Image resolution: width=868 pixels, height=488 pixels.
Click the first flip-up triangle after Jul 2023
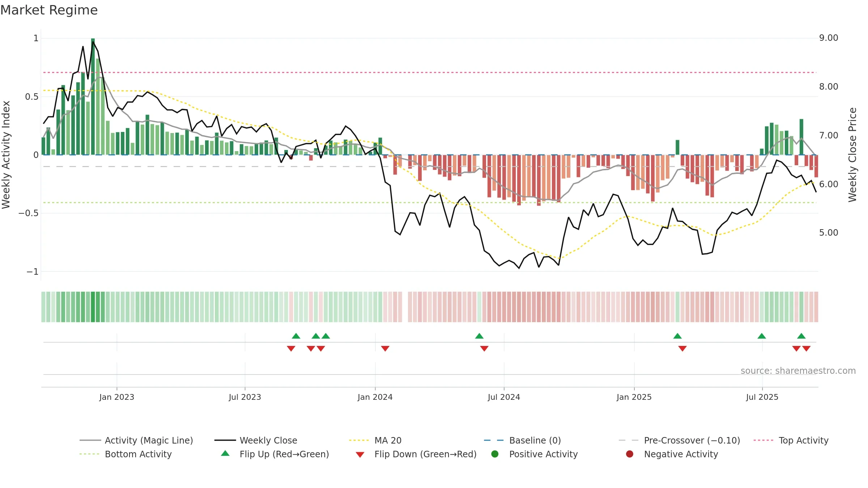pyautogui.click(x=296, y=336)
